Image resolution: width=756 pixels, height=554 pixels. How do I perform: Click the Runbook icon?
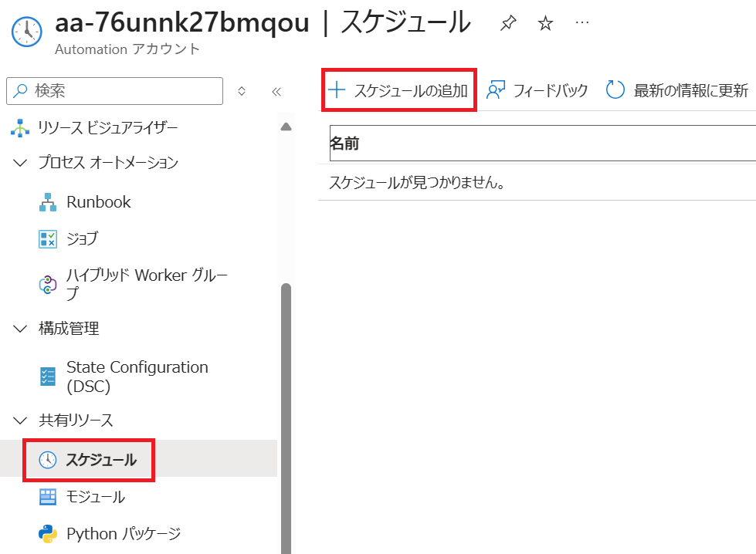pyautogui.click(x=48, y=202)
